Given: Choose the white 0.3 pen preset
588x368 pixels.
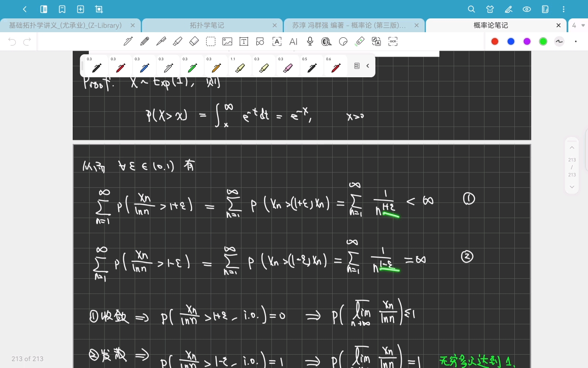Looking at the screenshot, I should (x=168, y=66).
